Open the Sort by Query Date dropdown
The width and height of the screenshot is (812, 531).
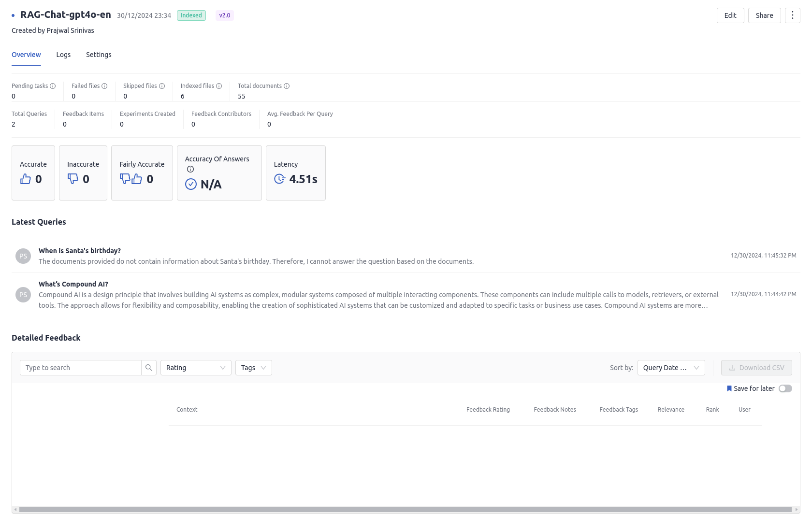(671, 368)
